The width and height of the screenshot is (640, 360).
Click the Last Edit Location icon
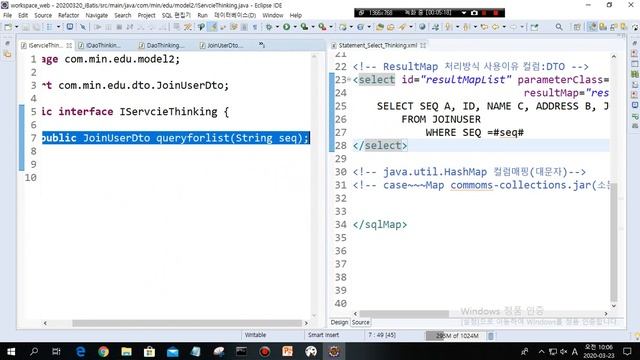pyautogui.click(x=484, y=27)
